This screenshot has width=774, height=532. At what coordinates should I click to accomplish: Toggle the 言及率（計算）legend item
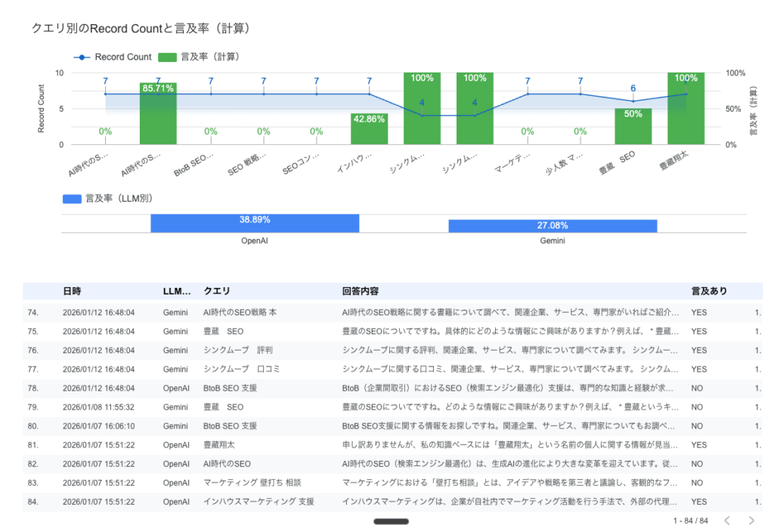[x=200, y=57]
